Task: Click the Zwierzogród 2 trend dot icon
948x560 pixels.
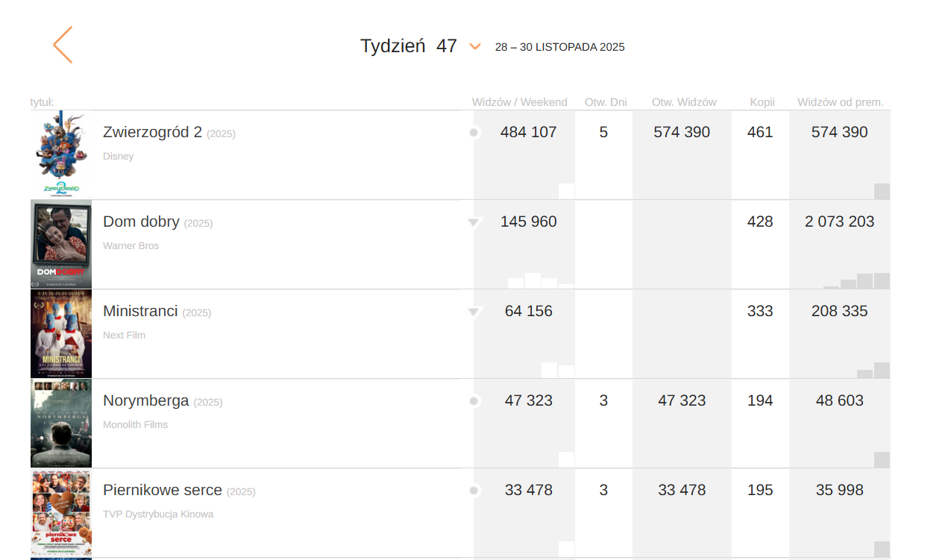Action: point(474,133)
